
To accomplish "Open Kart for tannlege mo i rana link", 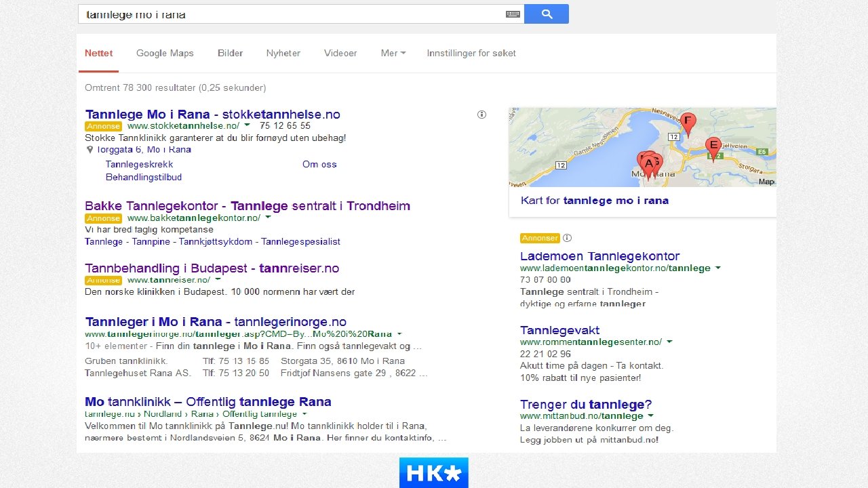I will tap(595, 201).
